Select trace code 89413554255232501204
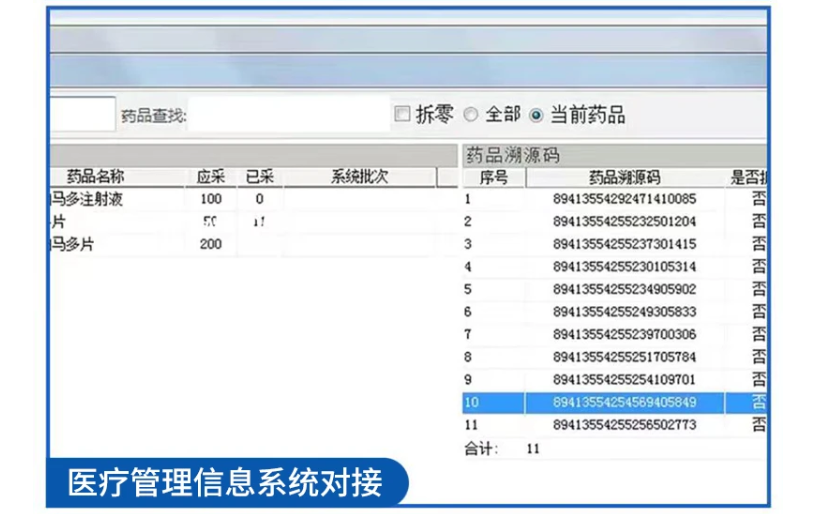 624,221
